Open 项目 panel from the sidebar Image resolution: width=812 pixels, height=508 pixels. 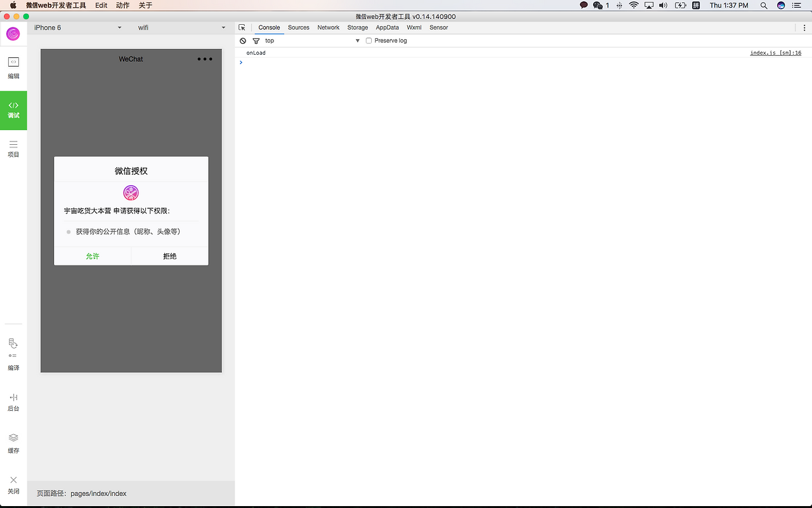click(13, 148)
